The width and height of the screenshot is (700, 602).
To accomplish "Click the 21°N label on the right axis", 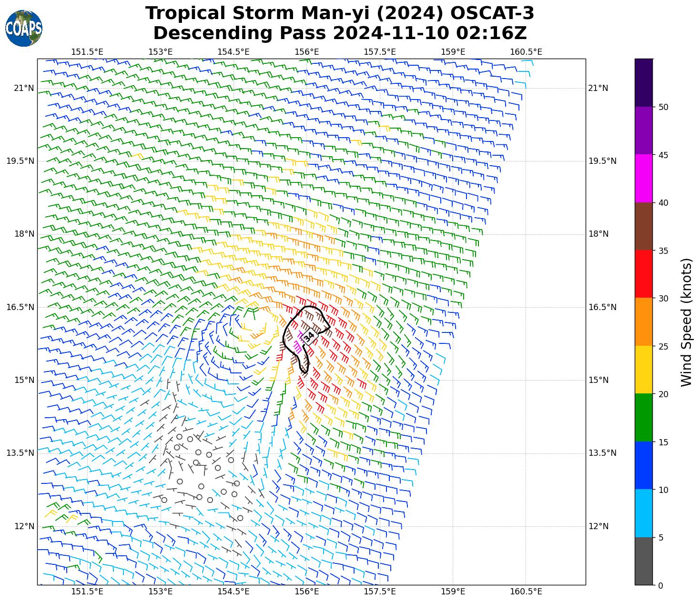I will click(598, 88).
